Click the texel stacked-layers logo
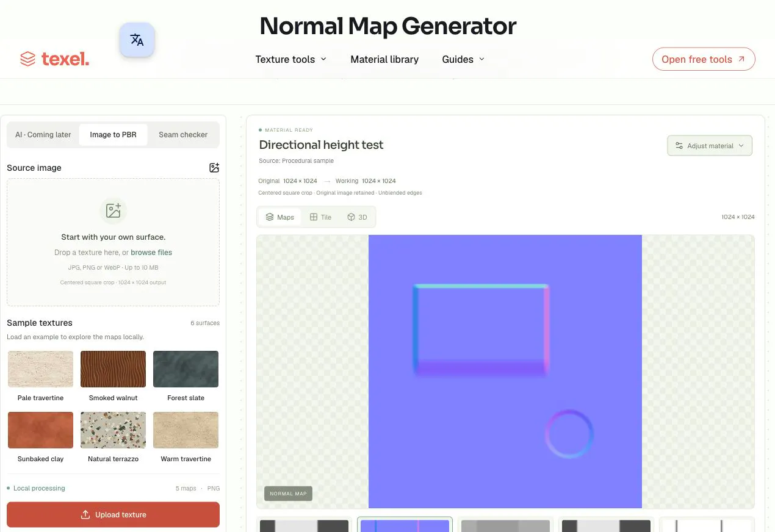The height and width of the screenshot is (532, 775). coord(28,59)
